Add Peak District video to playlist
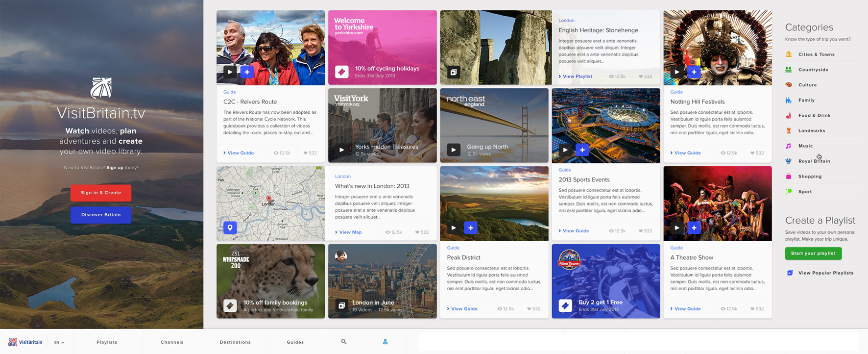Image resolution: width=868 pixels, height=354 pixels. 470,228
